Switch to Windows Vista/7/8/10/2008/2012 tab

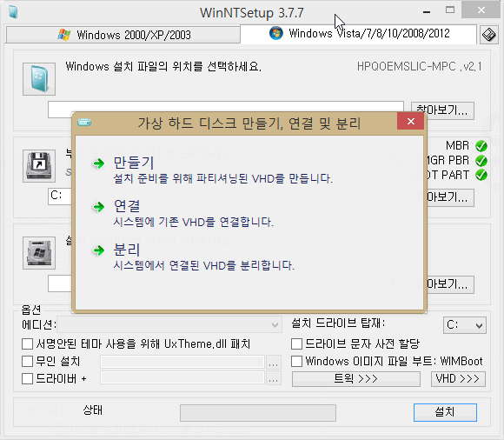(x=358, y=34)
